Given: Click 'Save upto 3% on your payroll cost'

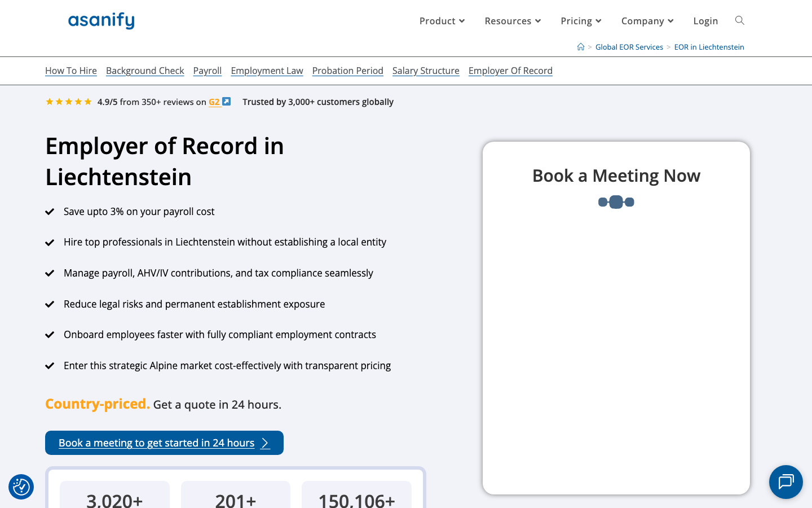Looking at the screenshot, I should pos(139,212).
